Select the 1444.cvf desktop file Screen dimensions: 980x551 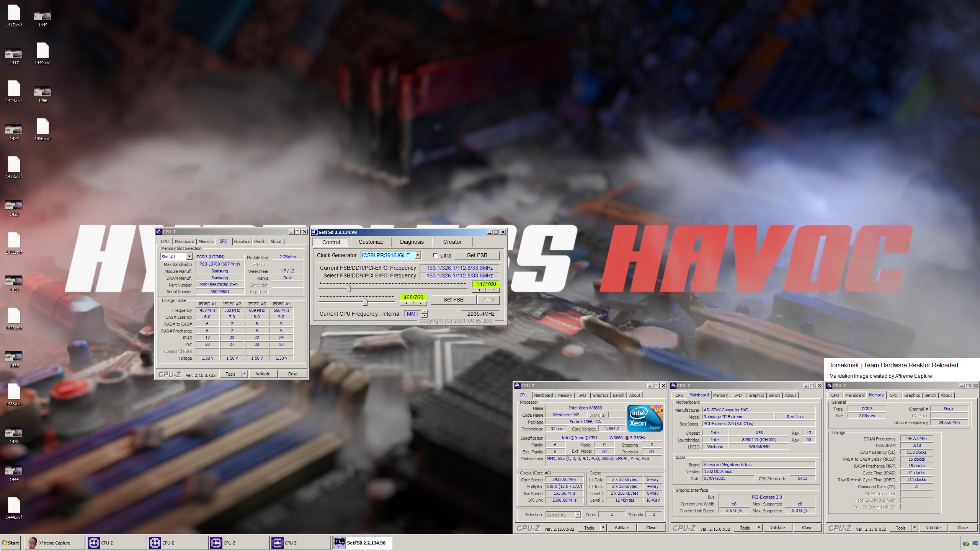14,508
